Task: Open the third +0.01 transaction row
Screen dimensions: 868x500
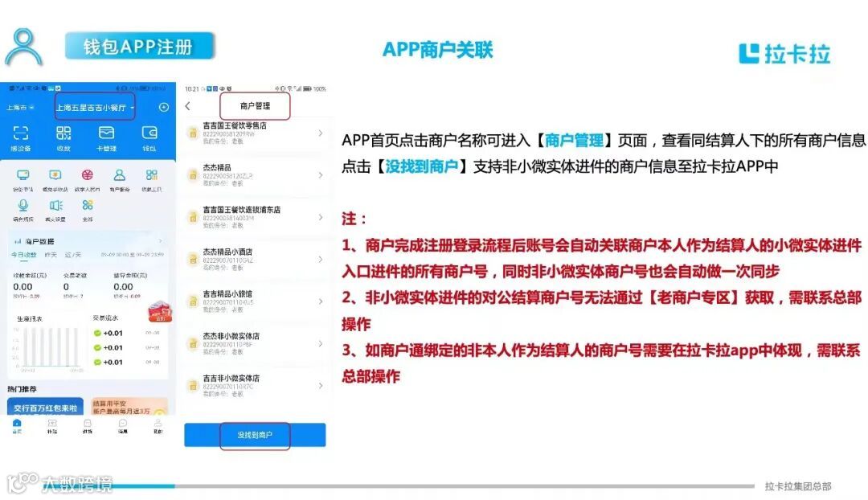Action: coord(127,362)
